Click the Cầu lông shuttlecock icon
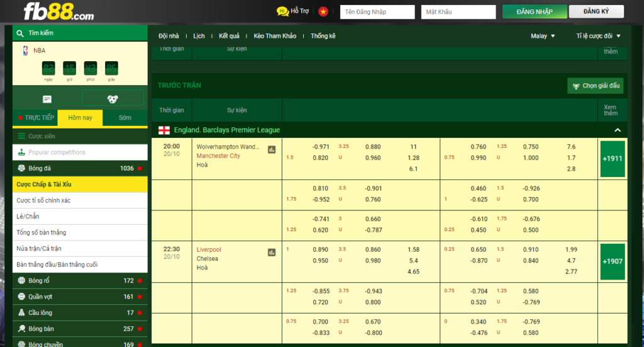The height and width of the screenshot is (347, 644). [21, 312]
